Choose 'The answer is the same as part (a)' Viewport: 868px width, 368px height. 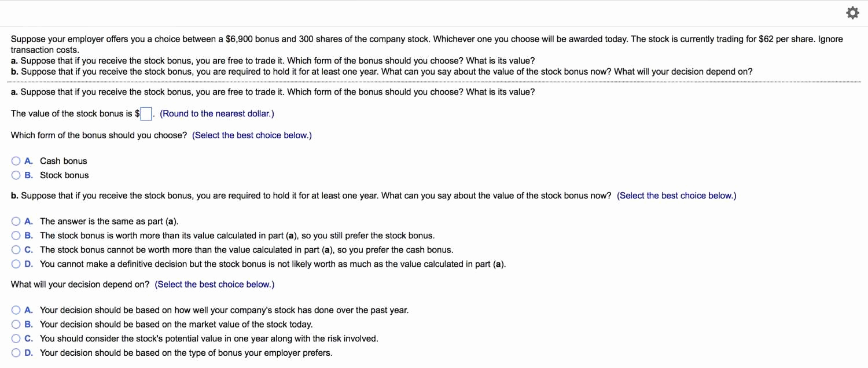coord(16,221)
